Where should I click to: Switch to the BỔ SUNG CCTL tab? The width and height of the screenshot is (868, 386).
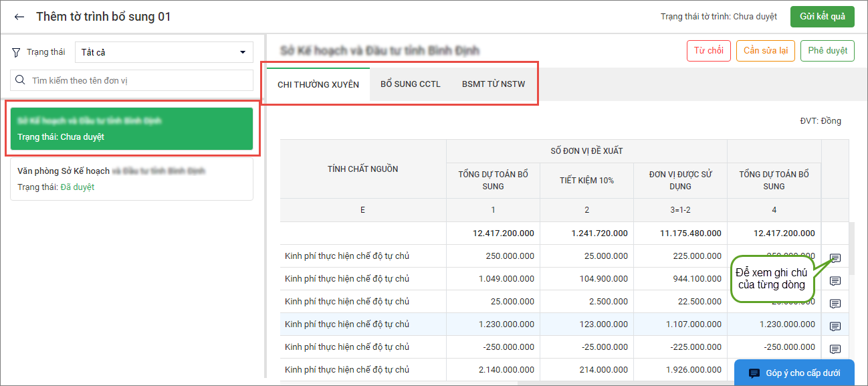coord(411,84)
